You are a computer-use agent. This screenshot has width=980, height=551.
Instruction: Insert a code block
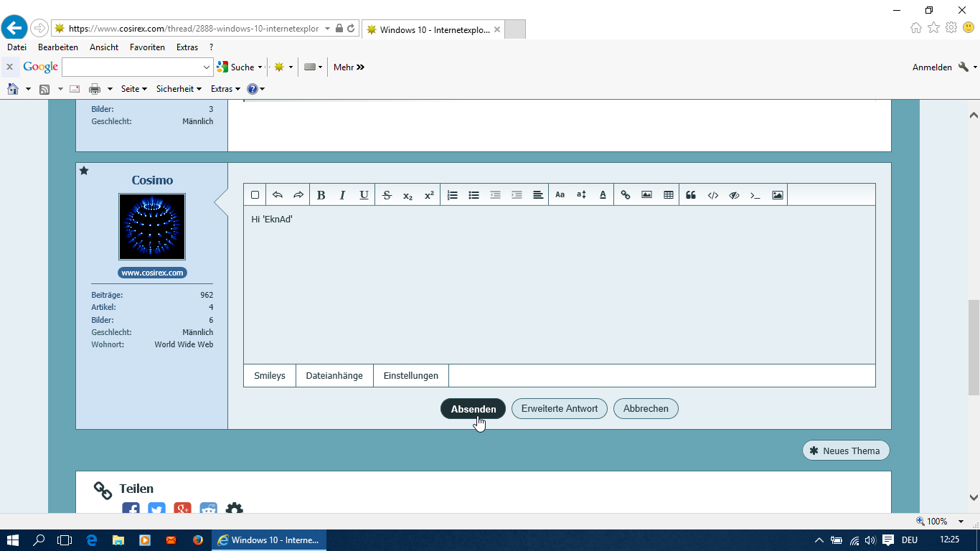pos(712,195)
